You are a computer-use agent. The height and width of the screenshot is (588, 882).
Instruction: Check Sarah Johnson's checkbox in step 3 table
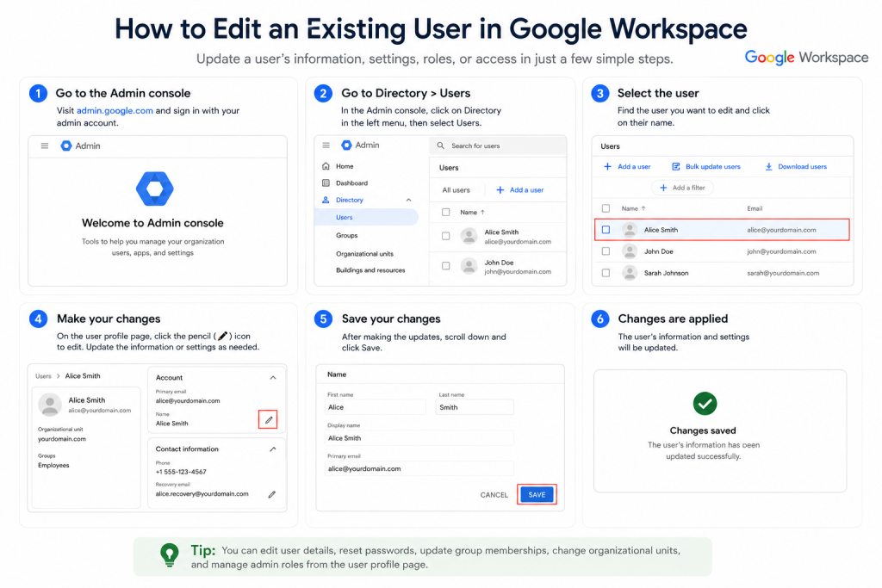point(606,273)
